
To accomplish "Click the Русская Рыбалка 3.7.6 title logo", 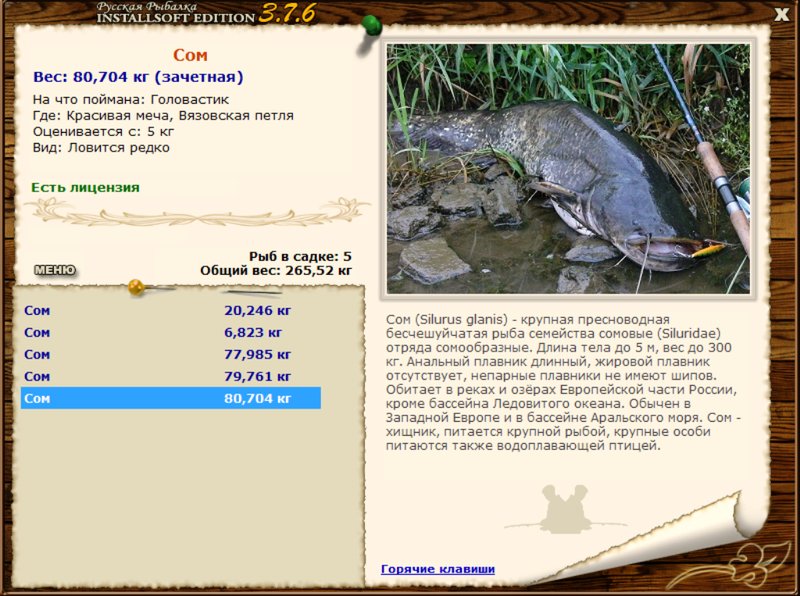I will pos(206,13).
